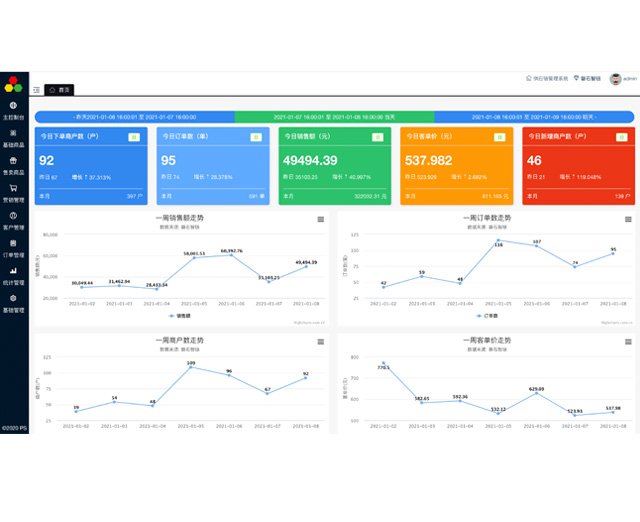Image resolution: width=640 pixels, height=522 pixels.
Task: Collapse the sidebar with the menu toggle
Action: click(36, 90)
